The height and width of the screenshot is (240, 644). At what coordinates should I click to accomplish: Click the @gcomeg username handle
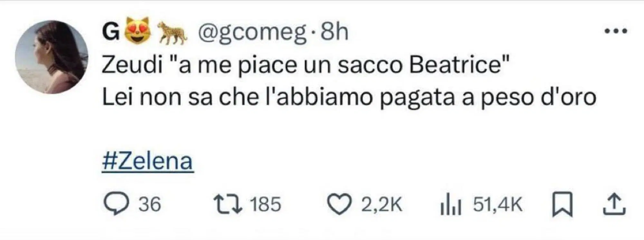click(x=251, y=32)
